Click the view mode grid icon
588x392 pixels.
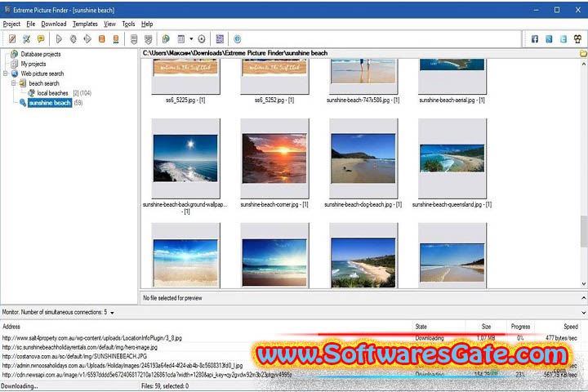[x=181, y=39]
